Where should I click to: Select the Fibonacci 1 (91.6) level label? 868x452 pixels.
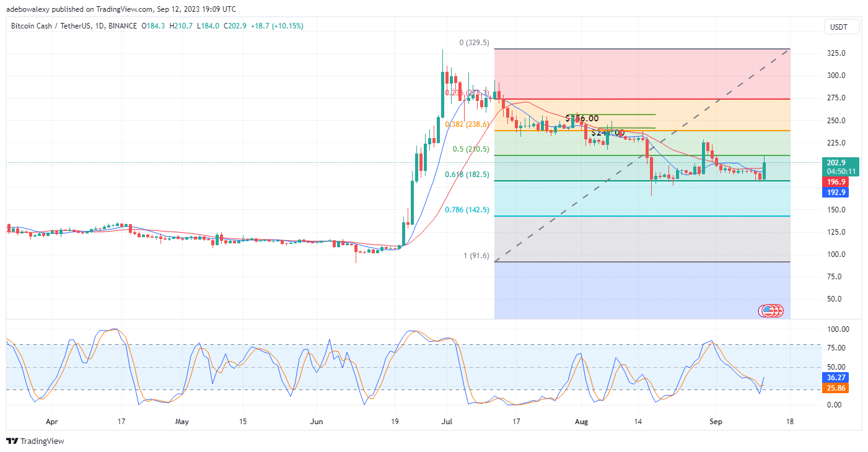pos(476,256)
